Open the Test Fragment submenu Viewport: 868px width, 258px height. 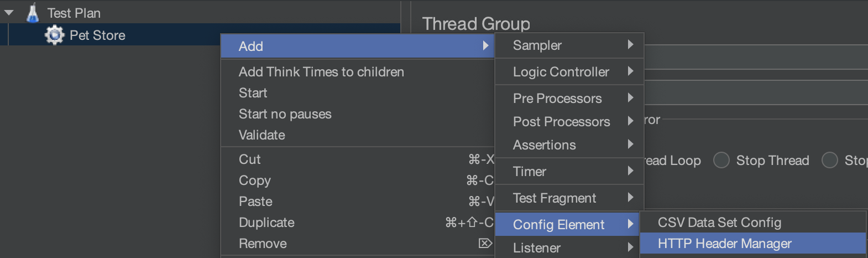click(569, 198)
